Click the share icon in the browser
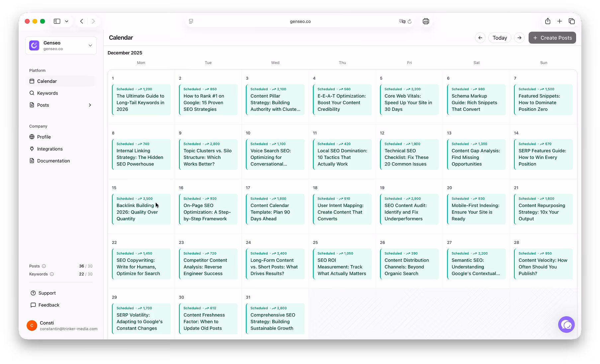This screenshot has width=600, height=364. [x=548, y=21]
